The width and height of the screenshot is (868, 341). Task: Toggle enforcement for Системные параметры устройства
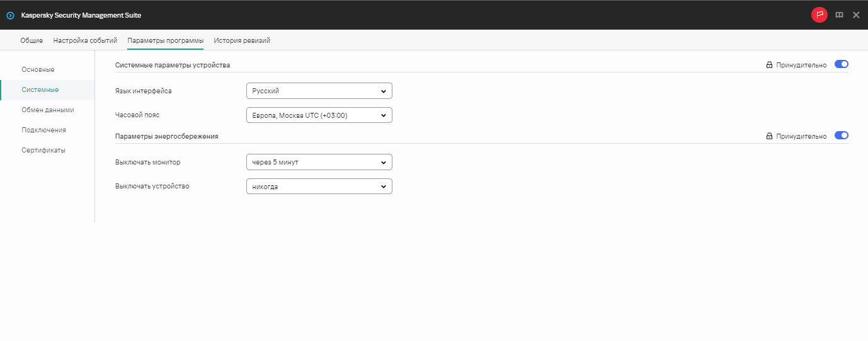coord(841,64)
